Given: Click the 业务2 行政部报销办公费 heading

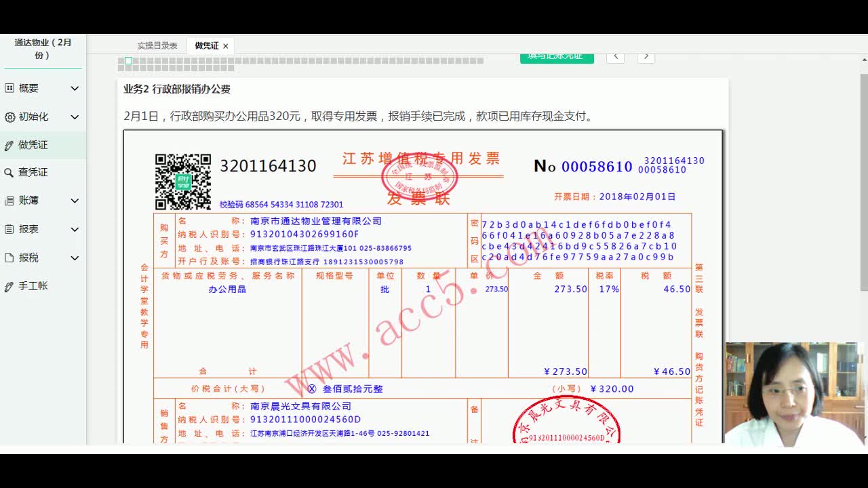Looking at the screenshot, I should [177, 89].
